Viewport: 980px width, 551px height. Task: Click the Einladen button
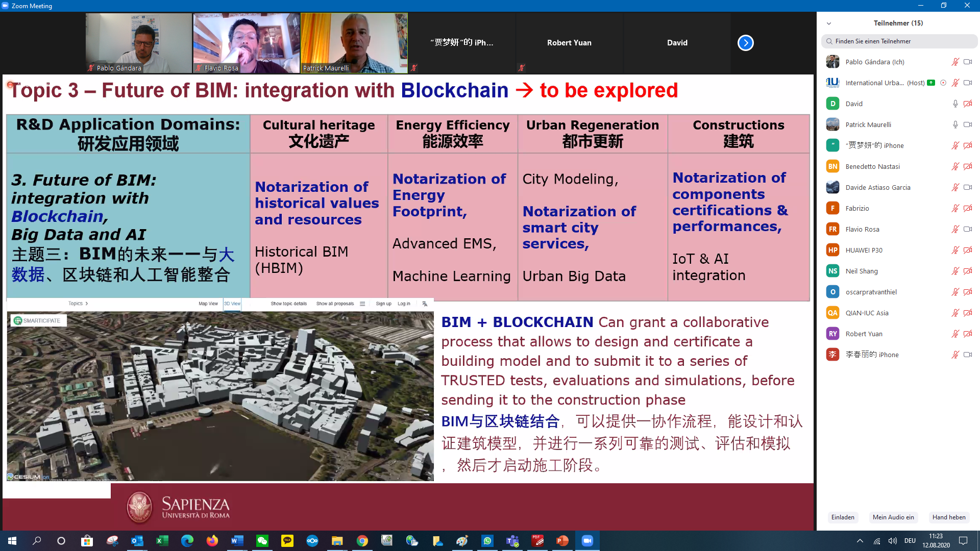(x=843, y=517)
